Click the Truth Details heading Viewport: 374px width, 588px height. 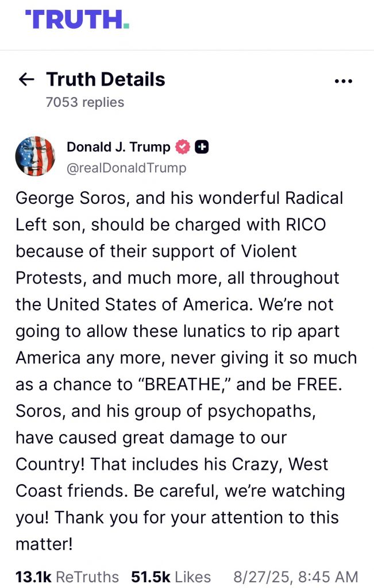[x=106, y=79]
